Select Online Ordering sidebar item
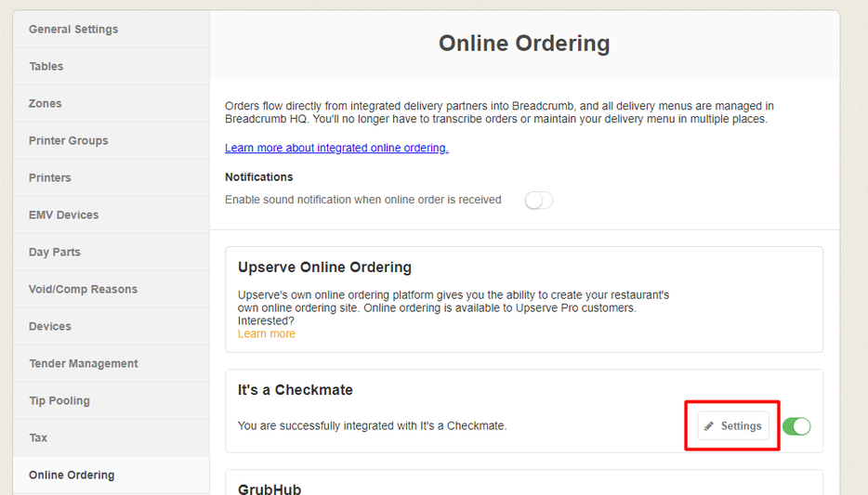The height and width of the screenshot is (495, 868). pyautogui.click(x=72, y=475)
